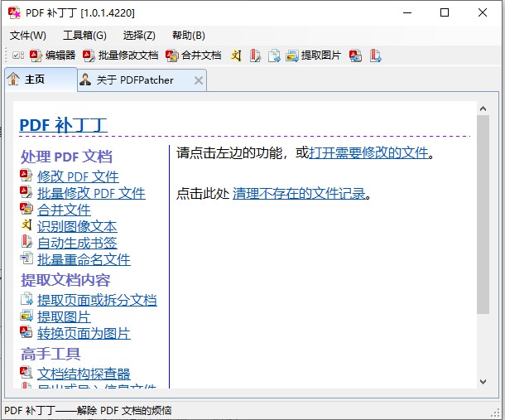The width and height of the screenshot is (505, 420).
Task: Open the 选择(Z) menu
Action: point(138,35)
